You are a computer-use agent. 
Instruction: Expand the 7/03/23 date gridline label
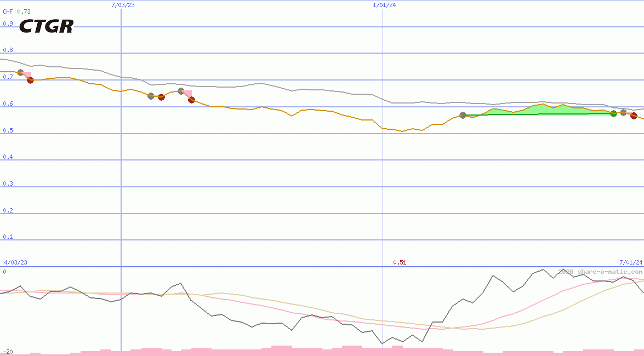pos(122,5)
